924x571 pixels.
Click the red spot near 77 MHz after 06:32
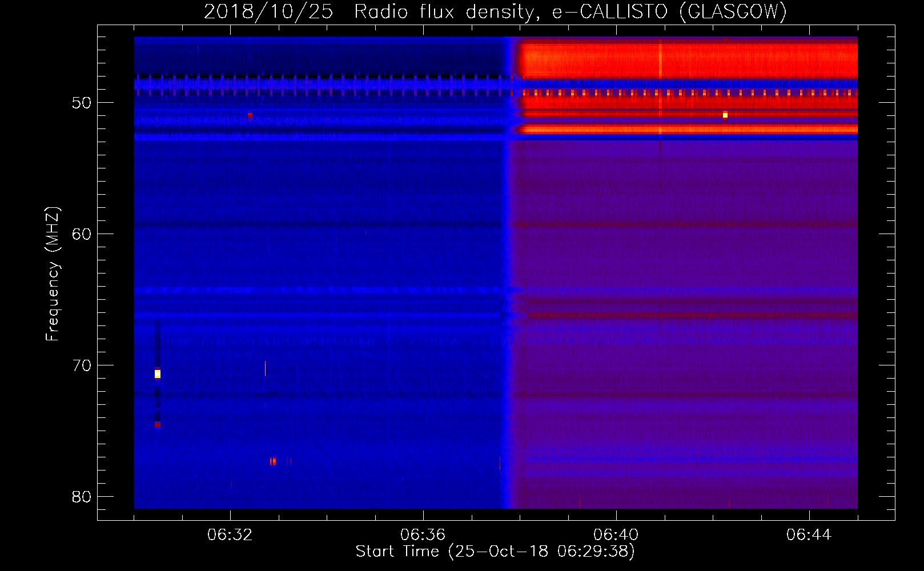tap(274, 461)
